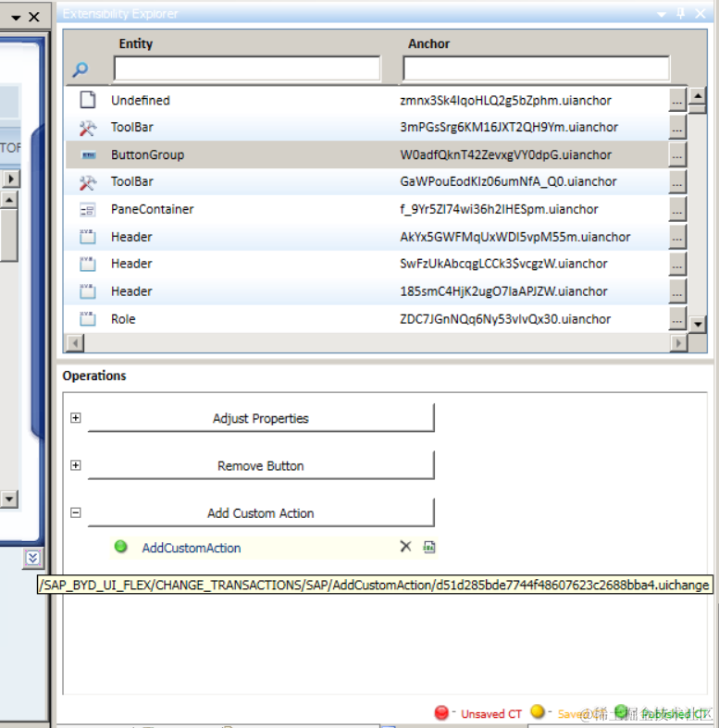Click the double-chevron expand icon at left panel bottom
This screenshot has height=728, width=719.
[x=32, y=558]
